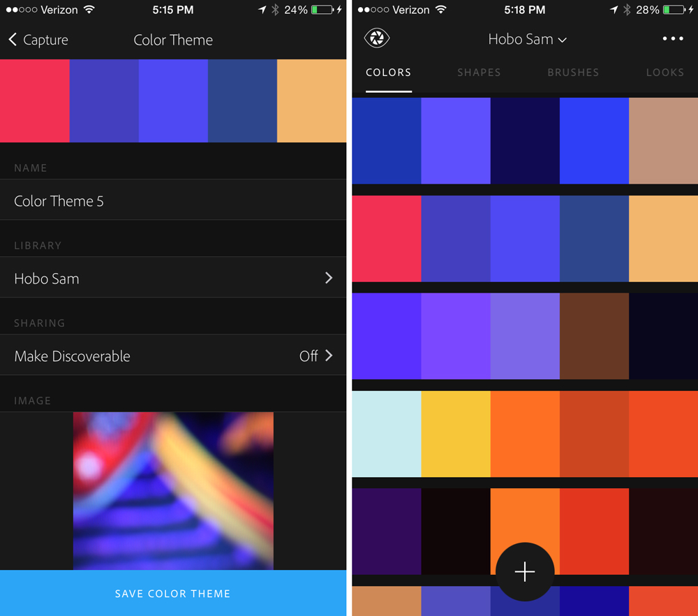This screenshot has height=616, width=698.
Task: Open the Hobo Sam library row chevron
Action: point(329,278)
